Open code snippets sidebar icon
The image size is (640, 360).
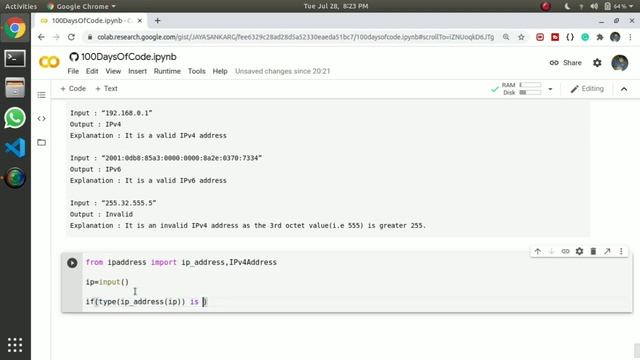pos(41,119)
